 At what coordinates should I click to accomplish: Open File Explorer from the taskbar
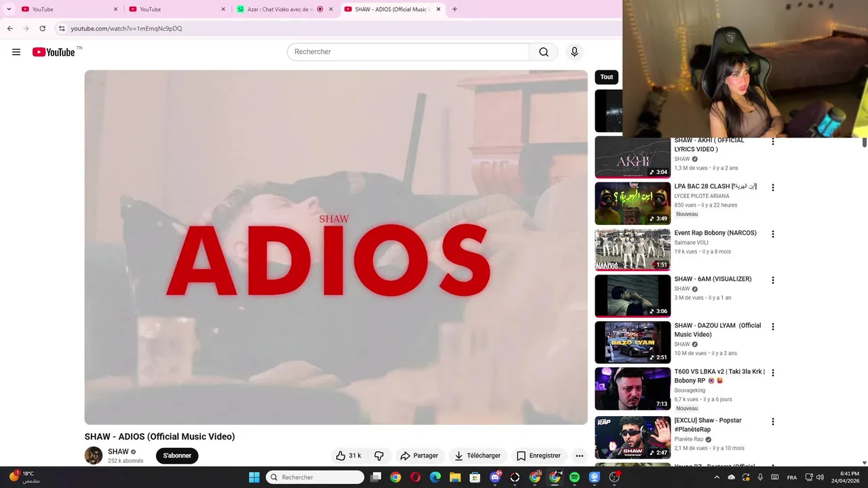[455, 477]
